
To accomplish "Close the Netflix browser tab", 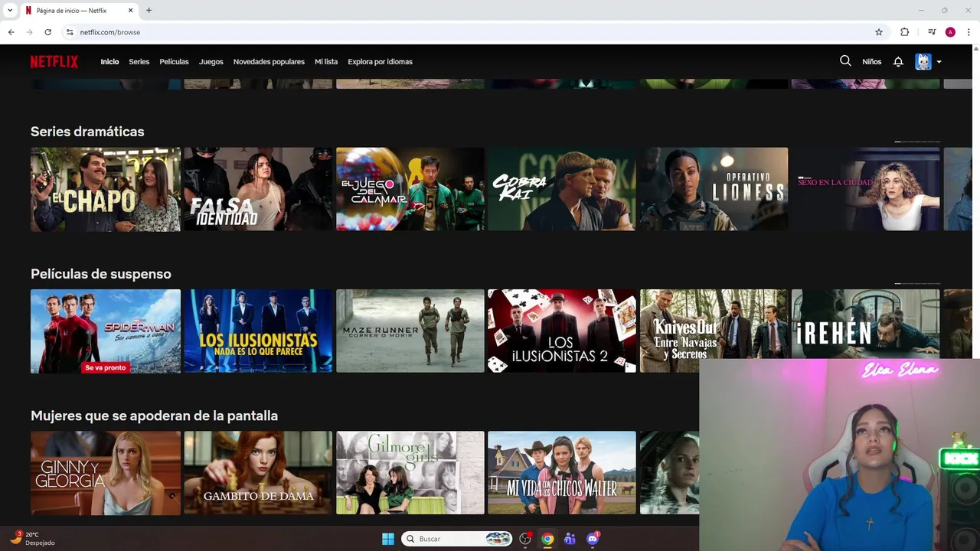I will [x=130, y=11].
